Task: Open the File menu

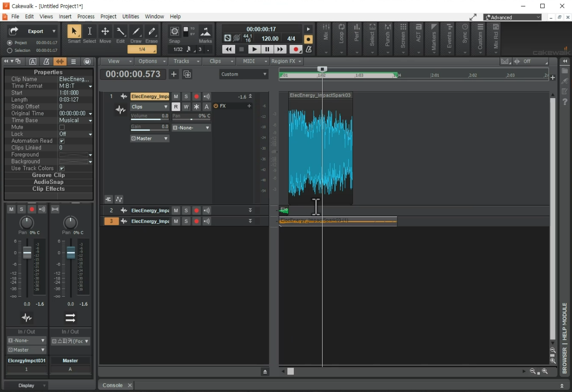Action: point(15,17)
